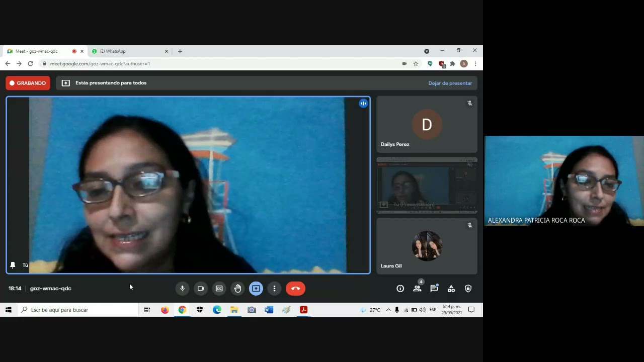
Task: Switch to Meet - goz-wmac-qdc tab
Action: [44, 51]
